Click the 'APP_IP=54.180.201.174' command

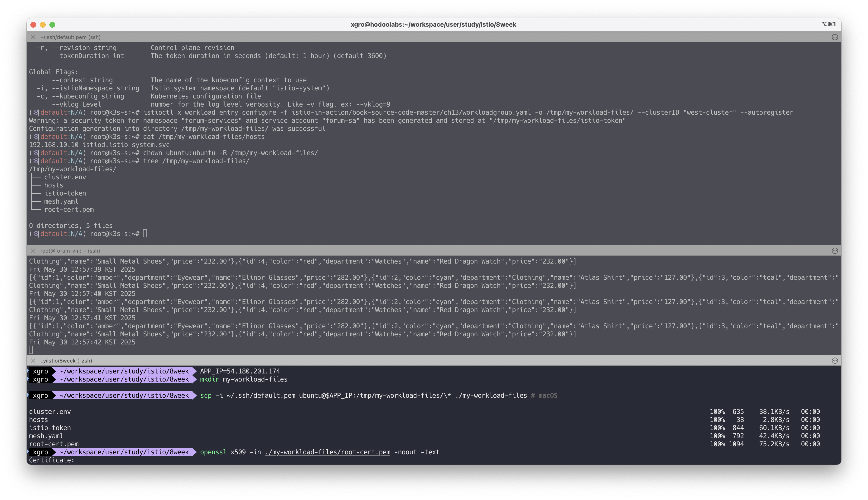[240, 371]
